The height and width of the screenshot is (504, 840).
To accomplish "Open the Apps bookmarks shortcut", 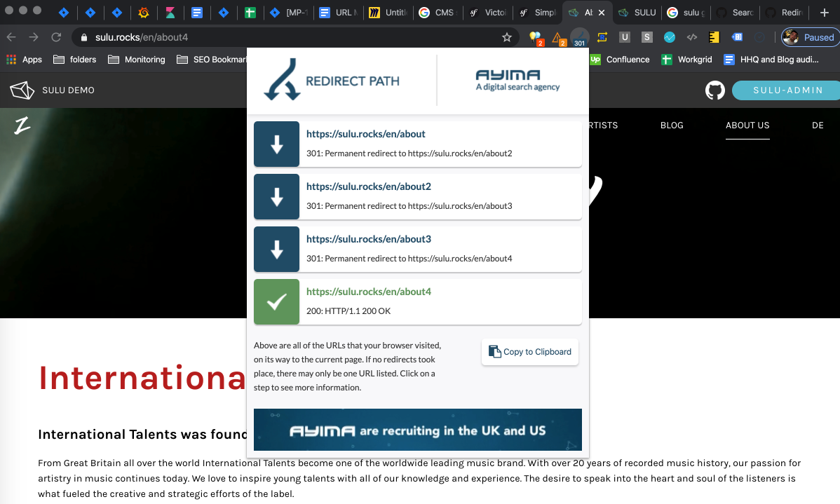I will tap(24, 60).
